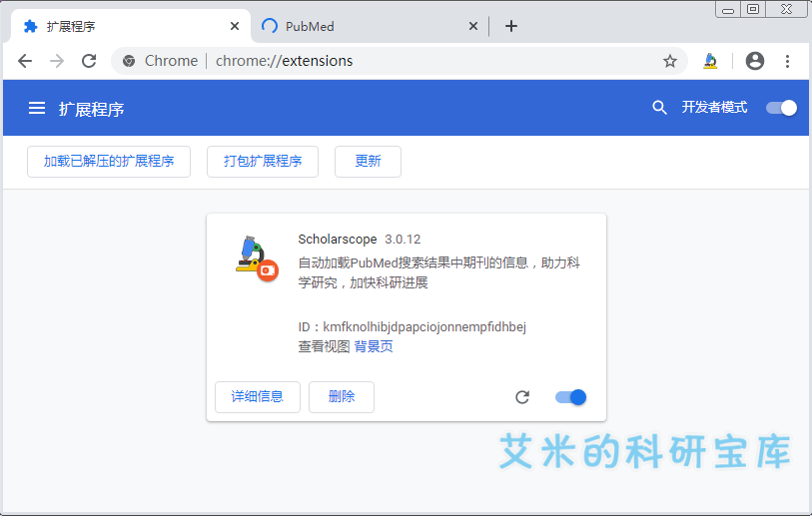This screenshot has height=516, width=812.
Task: Go forward with the browser arrow
Action: pyautogui.click(x=57, y=61)
